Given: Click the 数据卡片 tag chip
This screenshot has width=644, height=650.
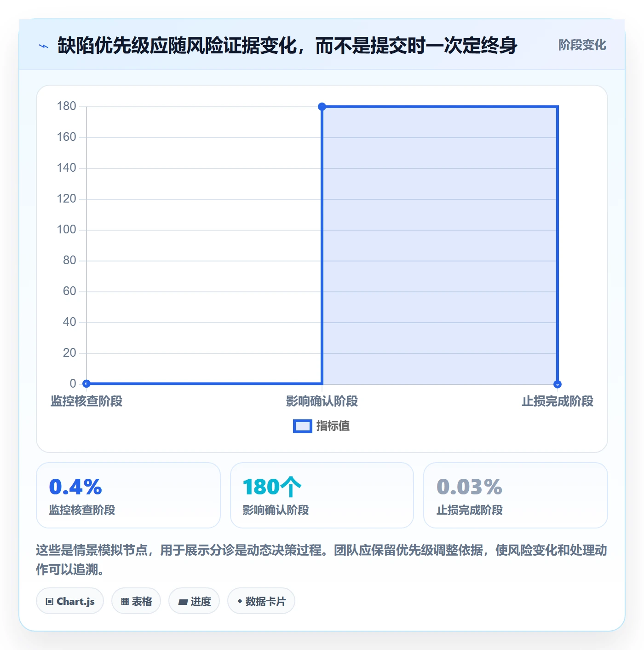Looking at the screenshot, I should 261,601.
